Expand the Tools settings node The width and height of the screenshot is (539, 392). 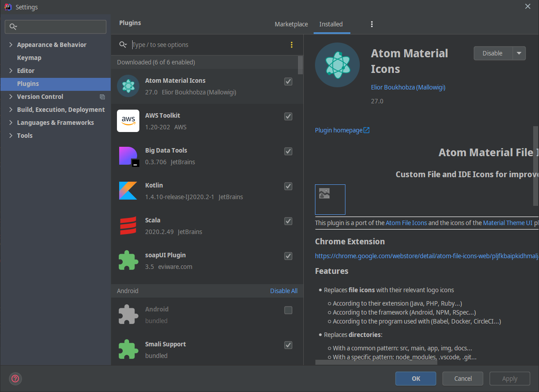coord(11,136)
